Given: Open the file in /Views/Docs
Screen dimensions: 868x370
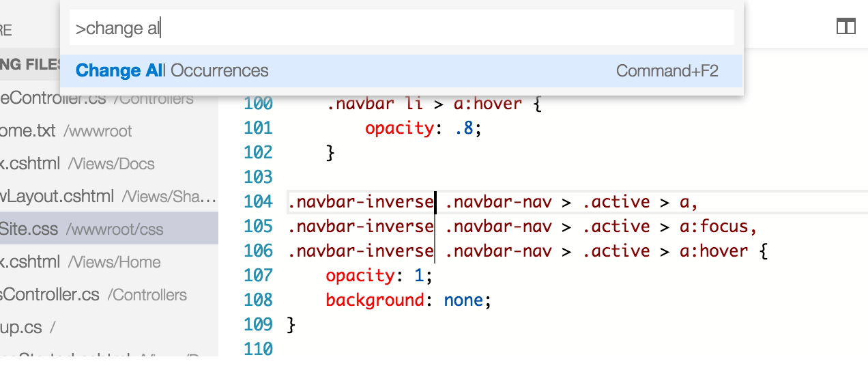Looking at the screenshot, I should [109, 164].
